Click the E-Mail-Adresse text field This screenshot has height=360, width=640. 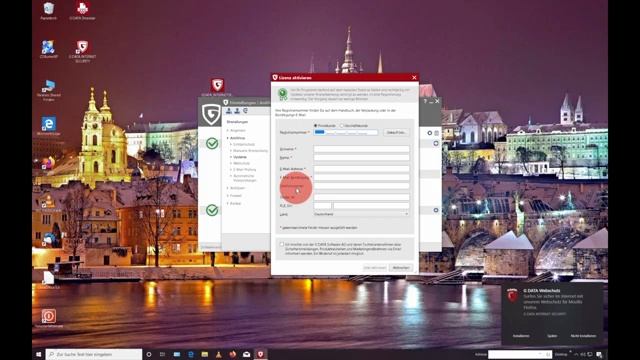(361, 169)
